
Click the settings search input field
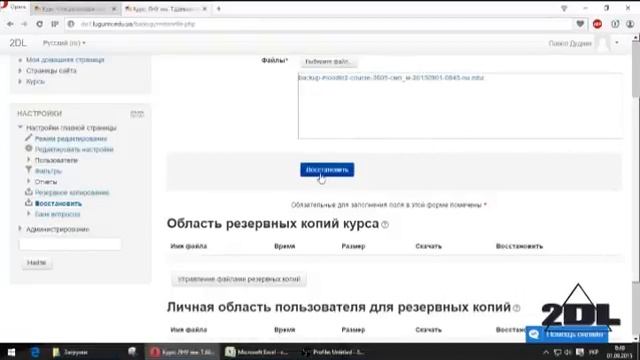point(70,244)
